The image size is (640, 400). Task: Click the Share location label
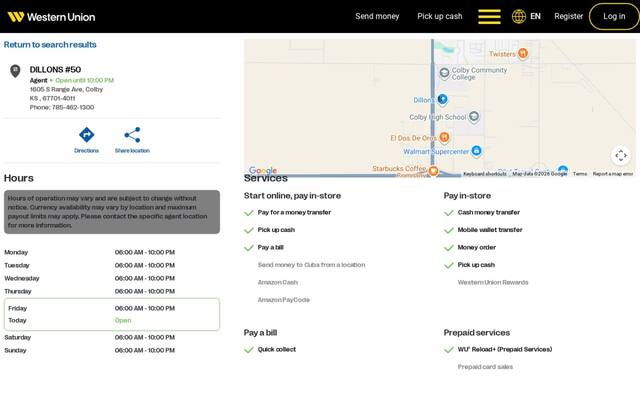pyautogui.click(x=132, y=151)
